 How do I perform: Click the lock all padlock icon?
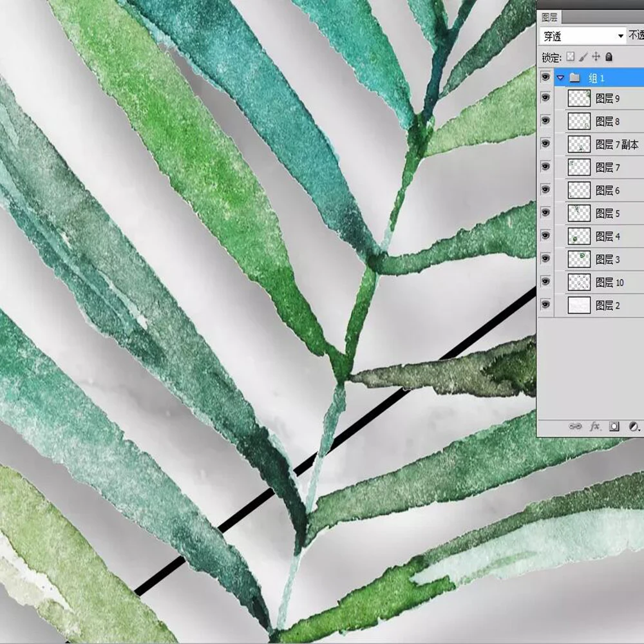coord(609,57)
